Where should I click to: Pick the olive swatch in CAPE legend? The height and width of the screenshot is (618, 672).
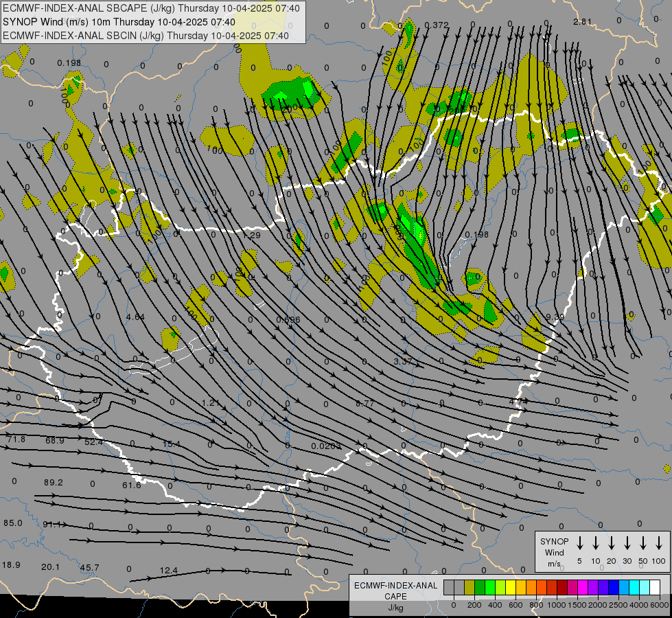click(470, 587)
